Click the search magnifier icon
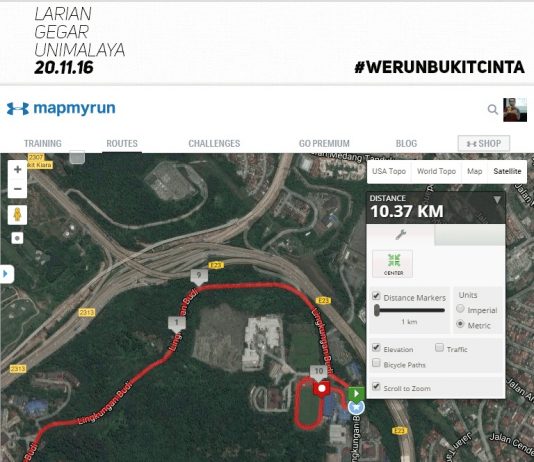This screenshot has height=462, width=534. [x=492, y=110]
